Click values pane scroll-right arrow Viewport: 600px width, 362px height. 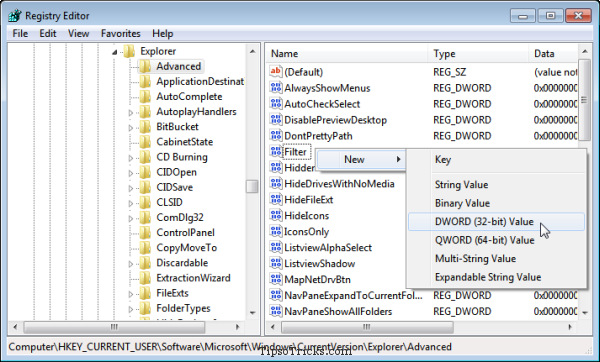tap(570, 327)
